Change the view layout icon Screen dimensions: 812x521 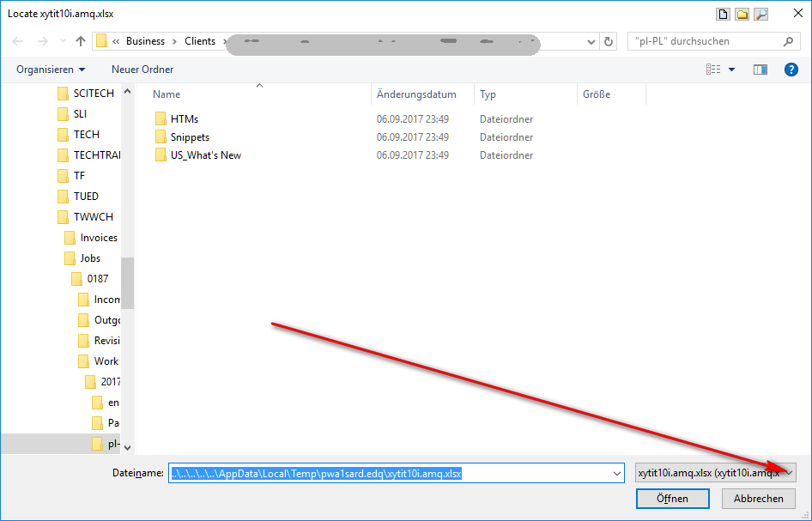point(712,70)
